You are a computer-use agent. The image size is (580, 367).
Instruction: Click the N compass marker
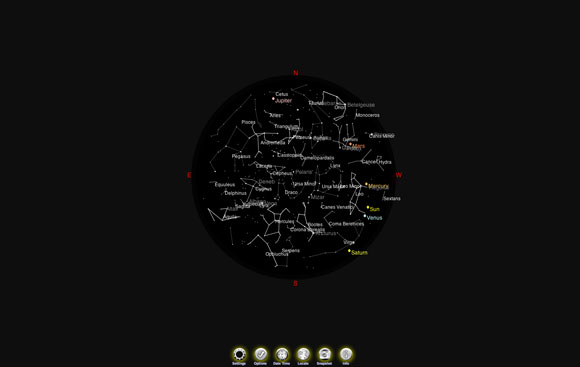[x=296, y=73]
